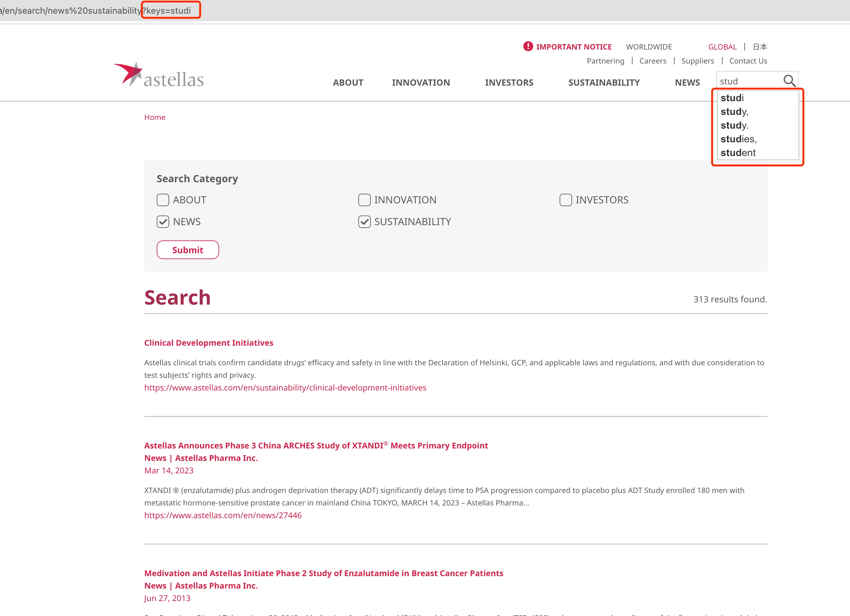Open Clinical Development Initiatives result

click(x=208, y=343)
